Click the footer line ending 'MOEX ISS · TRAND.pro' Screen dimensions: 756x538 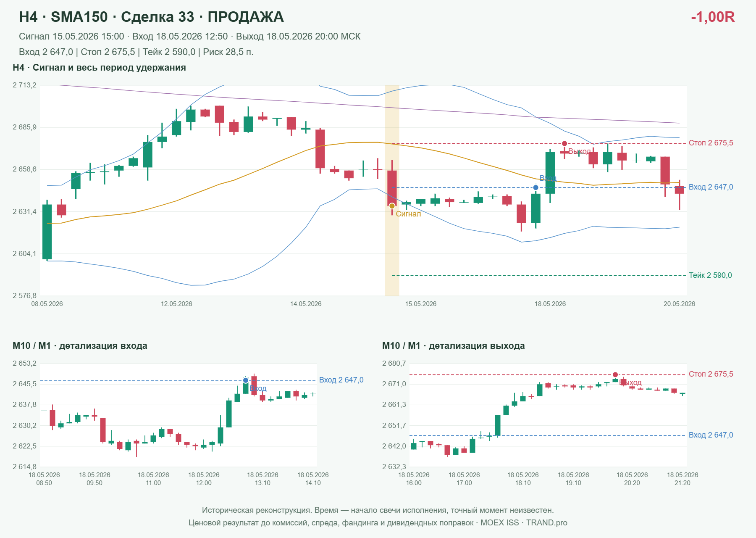click(378, 523)
